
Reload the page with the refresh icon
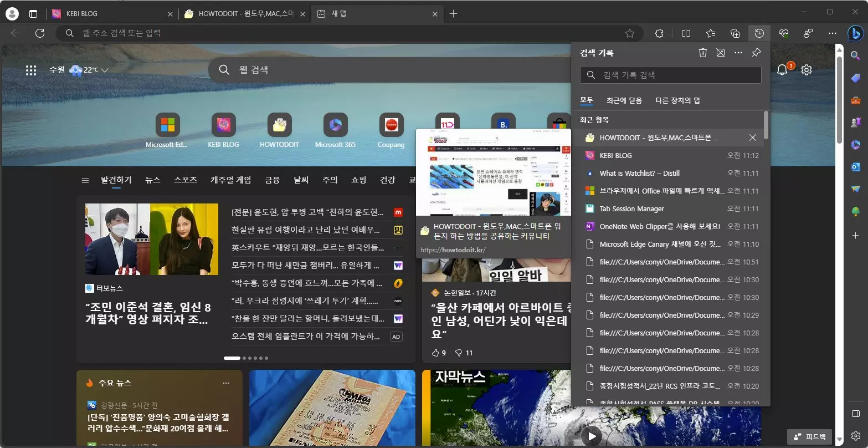pyautogui.click(x=40, y=33)
